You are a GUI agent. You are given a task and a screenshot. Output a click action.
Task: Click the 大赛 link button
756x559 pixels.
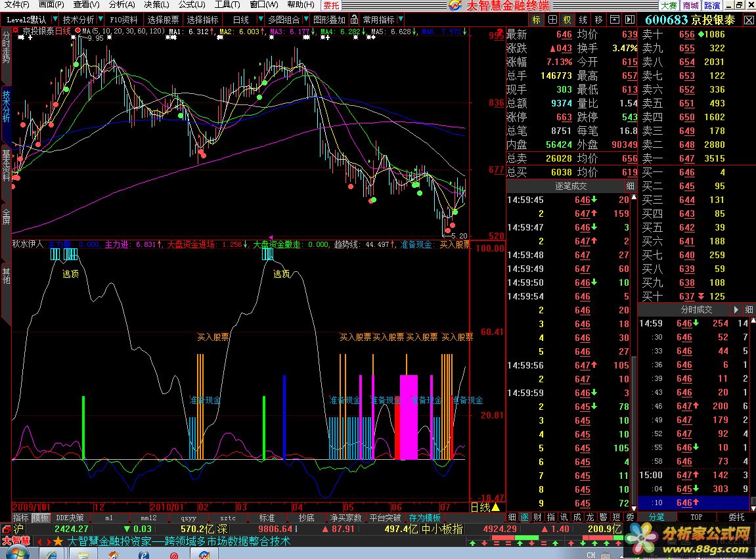tap(669, 5)
